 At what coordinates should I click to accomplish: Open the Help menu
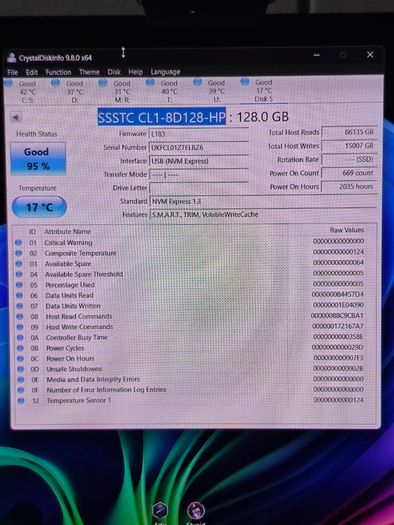tap(135, 72)
